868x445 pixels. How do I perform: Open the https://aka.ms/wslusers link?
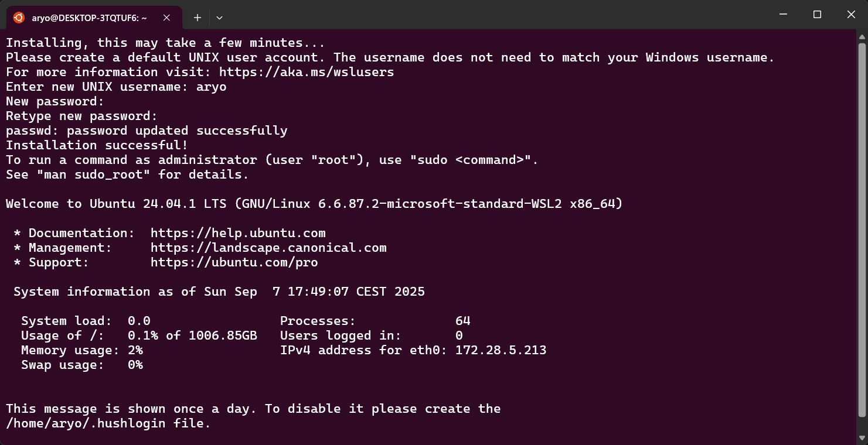coord(307,72)
